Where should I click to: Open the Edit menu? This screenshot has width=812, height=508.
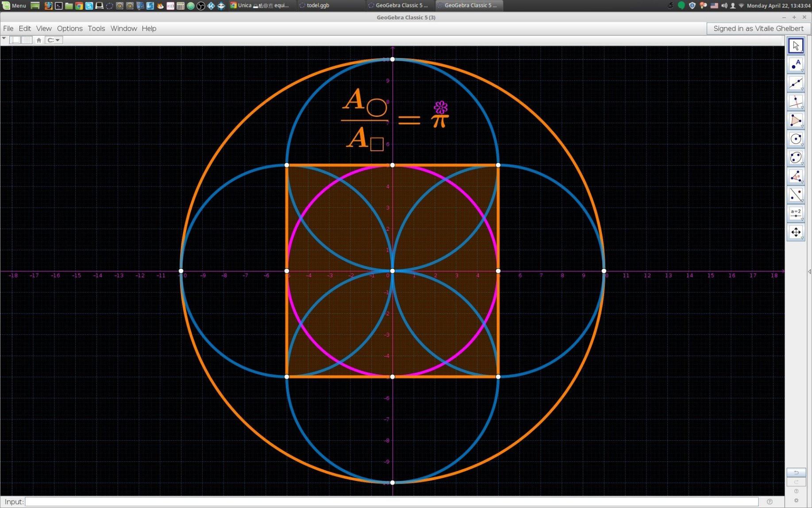point(25,28)
